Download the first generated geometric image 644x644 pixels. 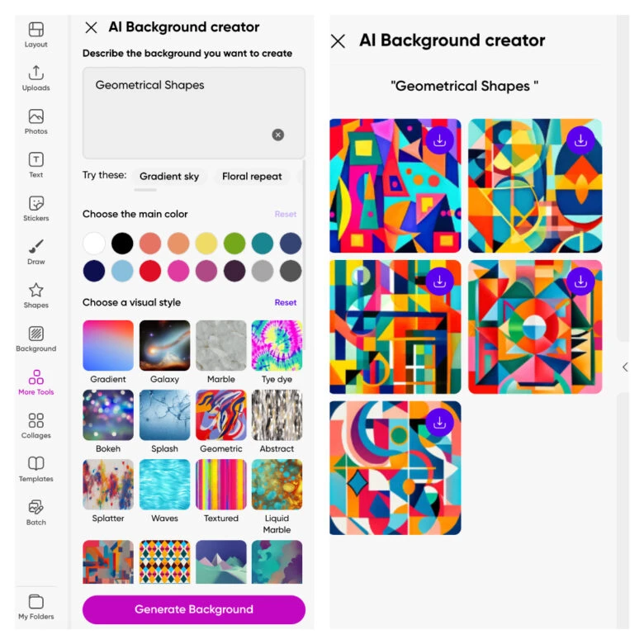click(x=439, y=140)
